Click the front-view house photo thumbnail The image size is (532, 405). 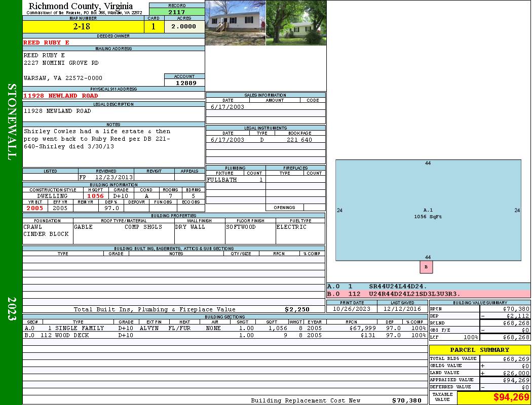(235, 23)
